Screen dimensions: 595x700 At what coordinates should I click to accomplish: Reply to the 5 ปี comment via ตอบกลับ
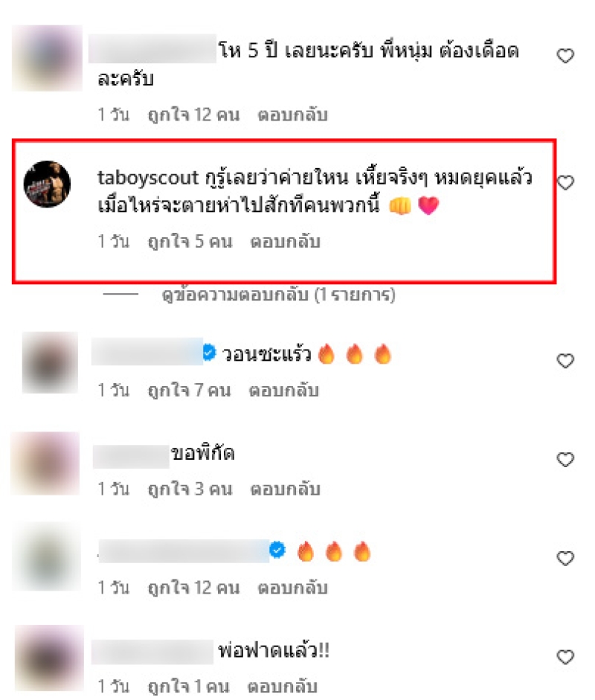click(x=293, y=115)
